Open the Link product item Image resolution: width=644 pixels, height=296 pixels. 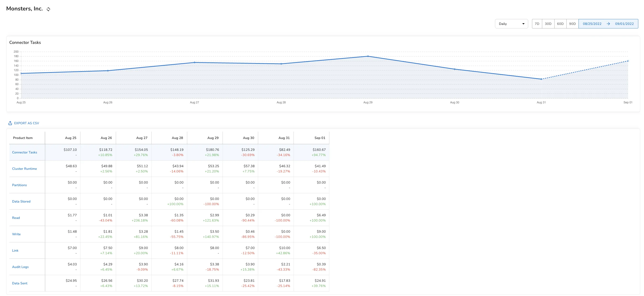(x=15, y=250)
